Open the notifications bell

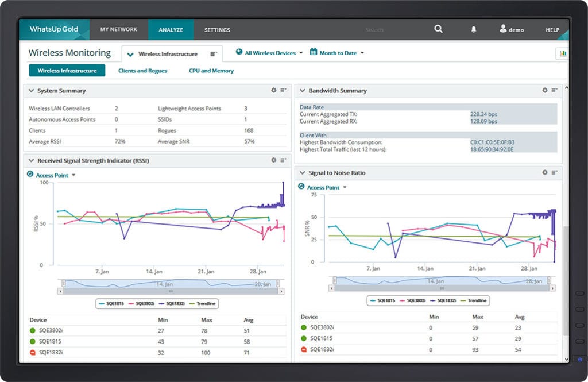(474, 29)
